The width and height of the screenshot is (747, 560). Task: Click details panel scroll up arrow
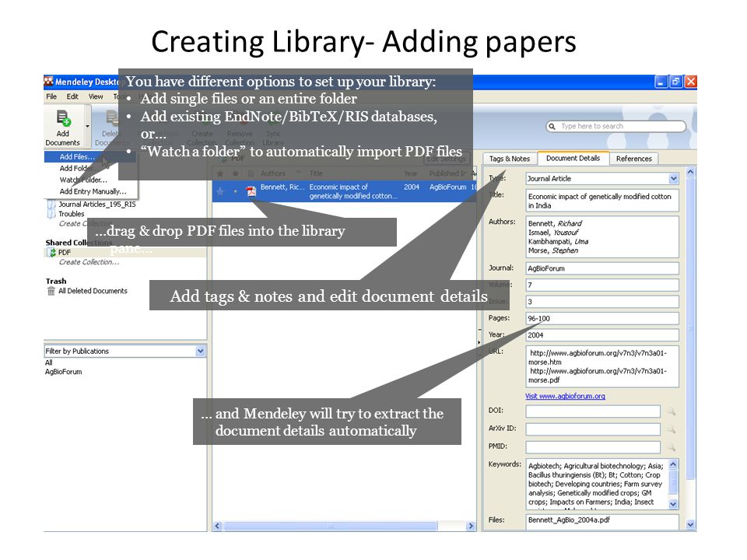click(690, 171)
